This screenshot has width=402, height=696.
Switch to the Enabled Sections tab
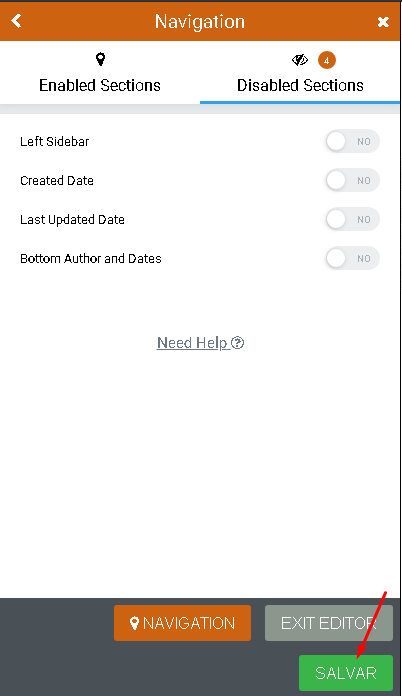pos(100,72)
